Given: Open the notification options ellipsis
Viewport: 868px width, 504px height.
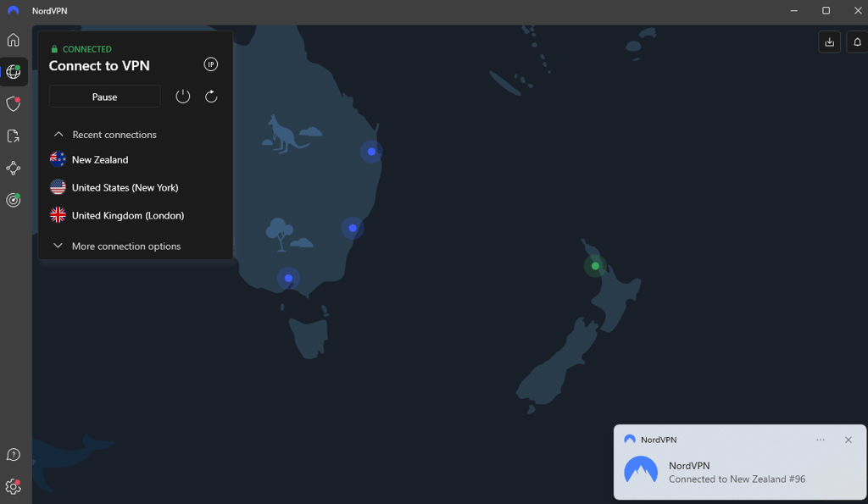Looking at the screenshot, I should tap(821, 440).
